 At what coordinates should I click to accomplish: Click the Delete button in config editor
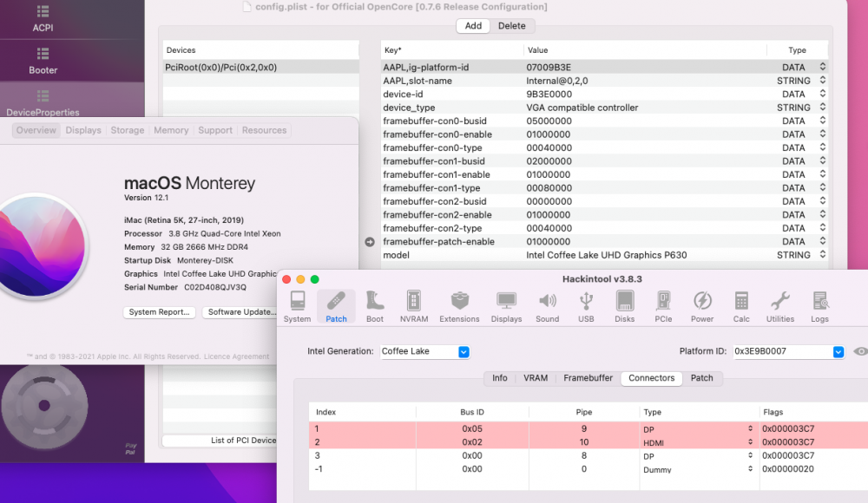pyautogui.click(x=511, y=25)
